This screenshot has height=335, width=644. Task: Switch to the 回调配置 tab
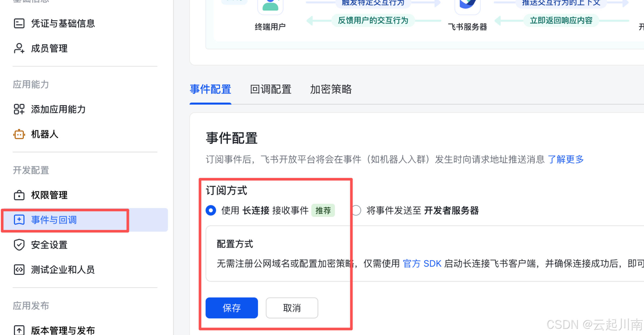click(x=270, y=89)
